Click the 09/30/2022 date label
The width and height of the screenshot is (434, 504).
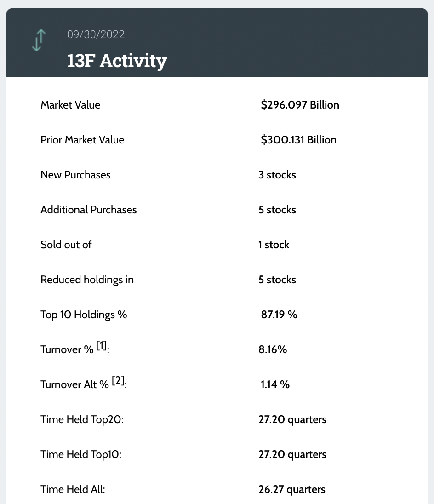click(96, 34)
